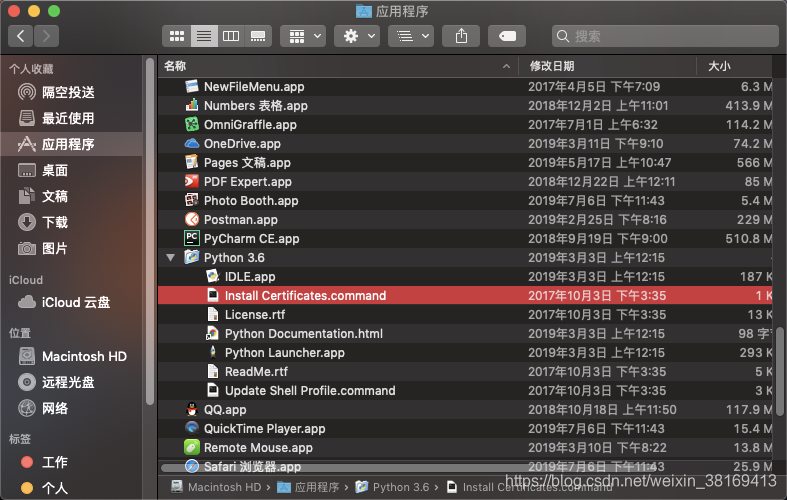
Task: Switch to column view
Action: pyautogui.click(x=231, y=36)
